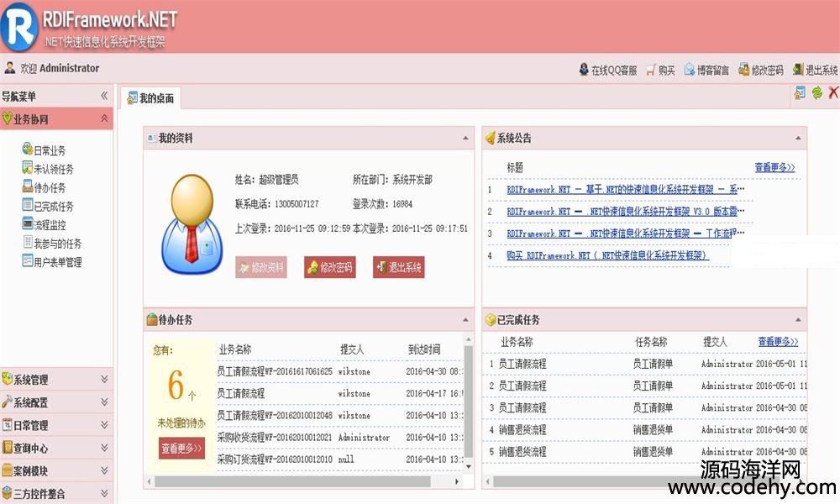840x504 pixels.
Task: Click the RDIFramework.NET logo icon
Action: (x=18, y=26)
